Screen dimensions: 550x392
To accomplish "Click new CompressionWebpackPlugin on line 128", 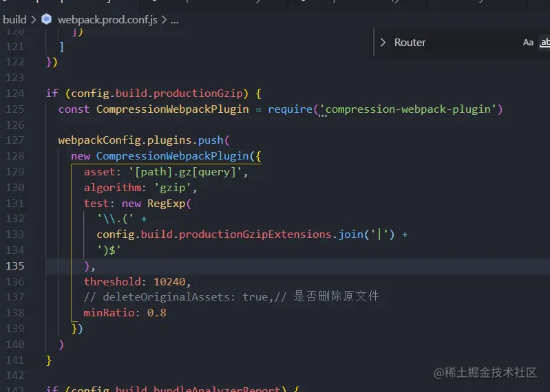I will tap(160, 156).
